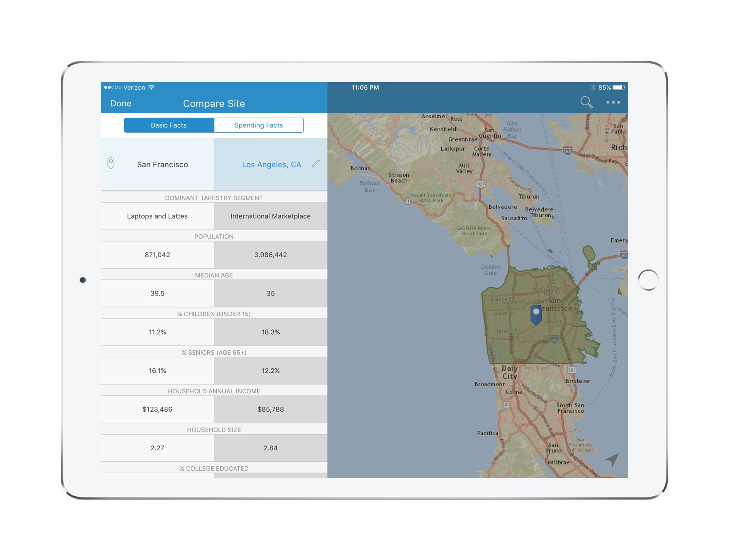Tap the Tiburon label on map
The image size is (729, 560).
529,196
